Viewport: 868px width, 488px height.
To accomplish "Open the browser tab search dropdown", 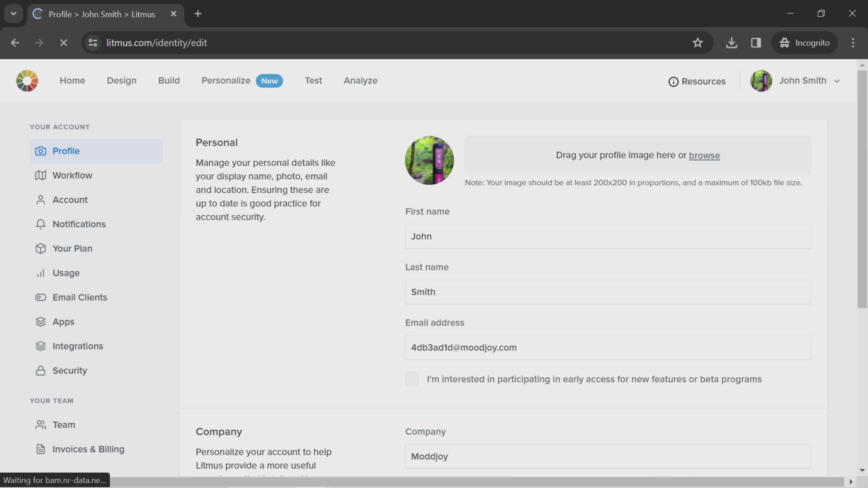I will (x=14, y=14).
